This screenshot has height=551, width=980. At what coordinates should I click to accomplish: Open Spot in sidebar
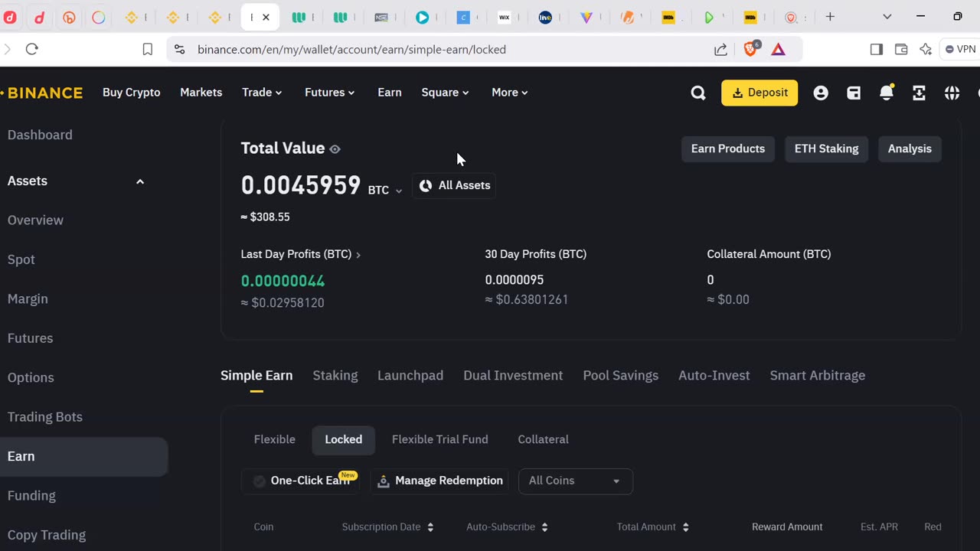click(x=21, y=259)
